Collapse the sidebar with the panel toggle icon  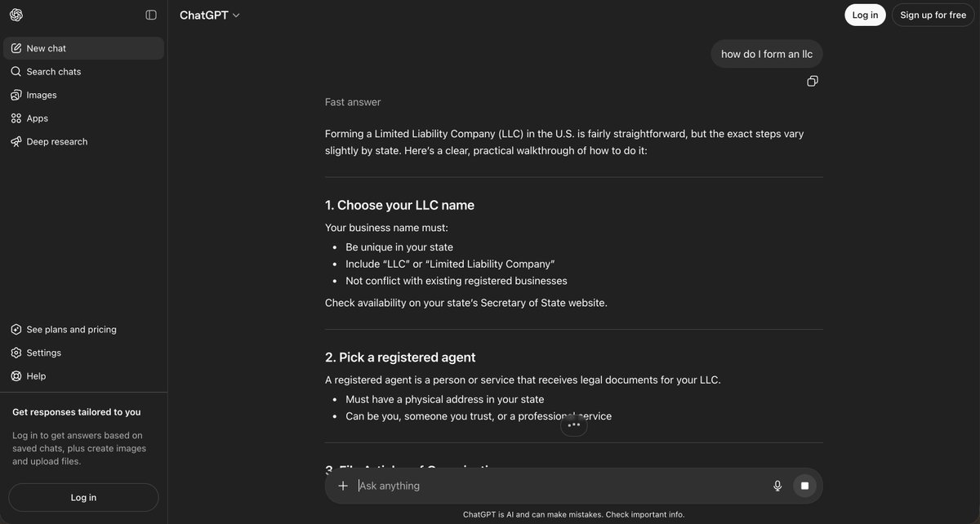(x=151, y=15)
